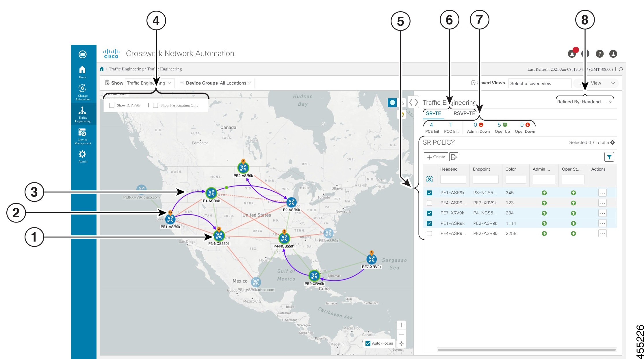The image size is (644, 359).
Task: Open actions menu for color 2258 policy
Action: pos(602,233)
